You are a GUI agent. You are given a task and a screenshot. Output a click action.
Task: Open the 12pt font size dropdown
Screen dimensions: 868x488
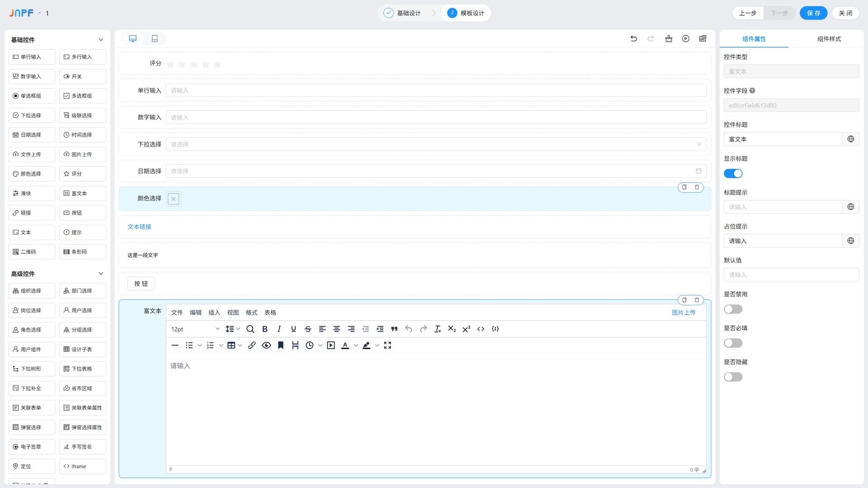coord(195,329)
